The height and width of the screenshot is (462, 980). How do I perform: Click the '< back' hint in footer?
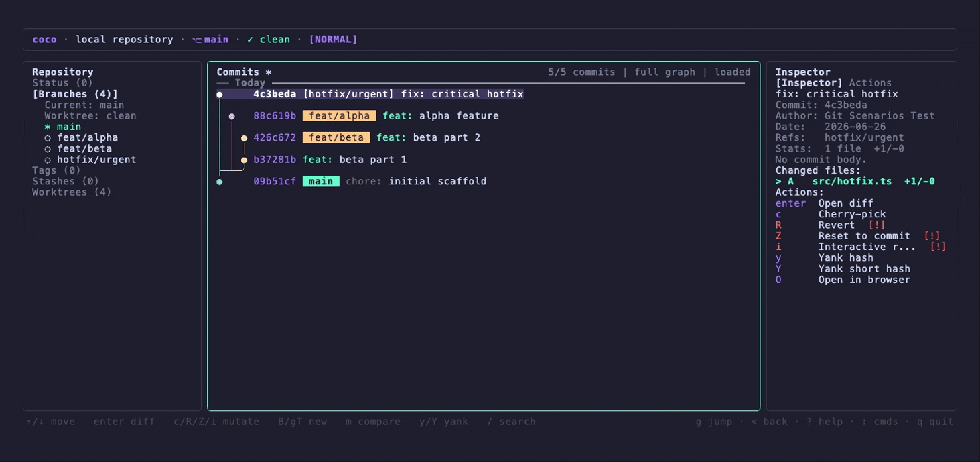coord(769,422)
